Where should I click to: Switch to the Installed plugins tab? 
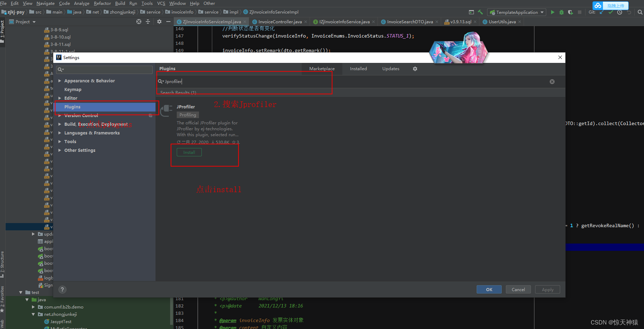(358, 68)
